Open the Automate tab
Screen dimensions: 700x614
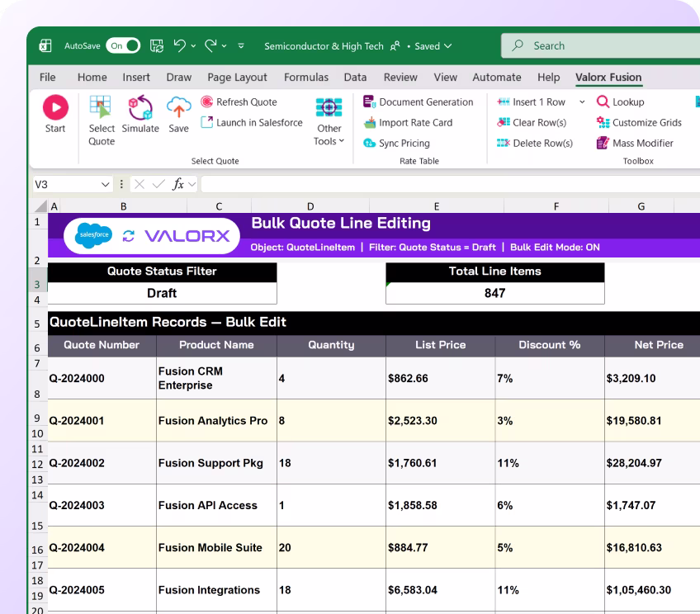pyautogui.click(x=496, y=78)
